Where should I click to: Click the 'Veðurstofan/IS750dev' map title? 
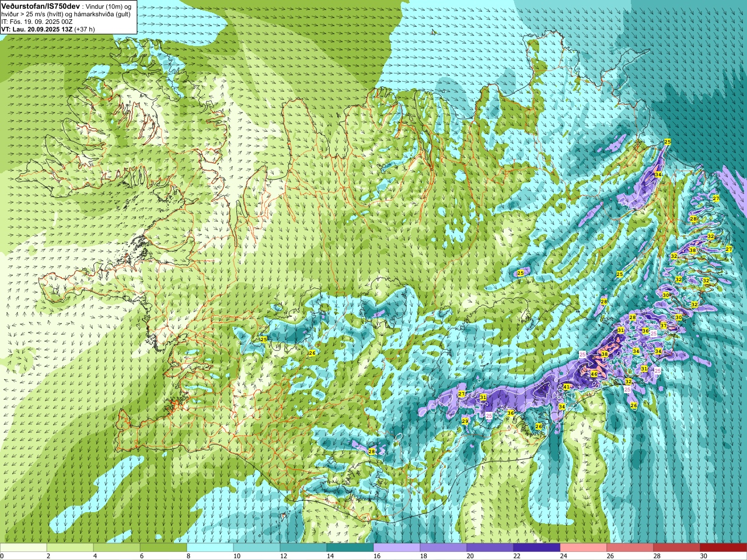40,5
